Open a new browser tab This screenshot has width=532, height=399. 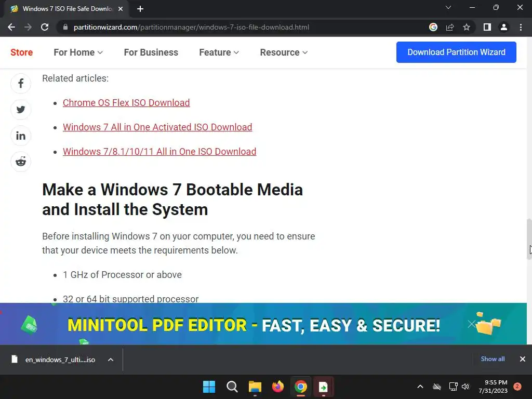pos(140,9)
